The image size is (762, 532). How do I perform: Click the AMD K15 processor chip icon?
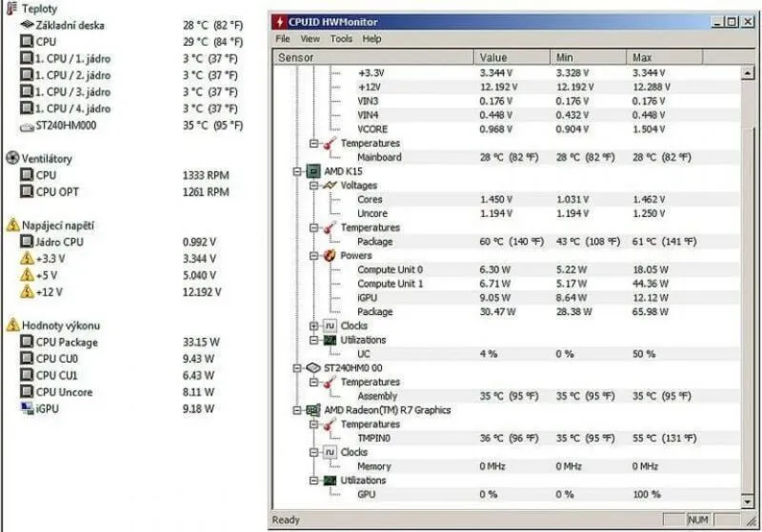313,171
